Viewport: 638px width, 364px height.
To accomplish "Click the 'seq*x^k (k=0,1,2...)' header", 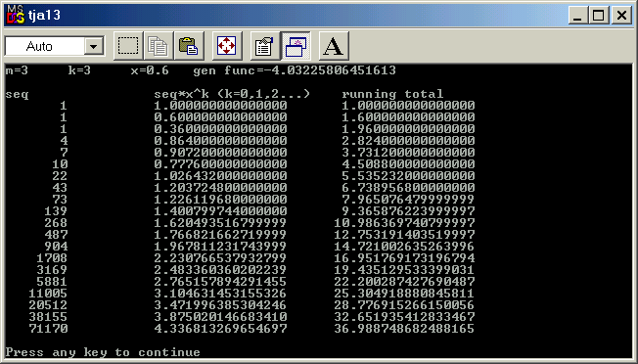I will [232, 94].
